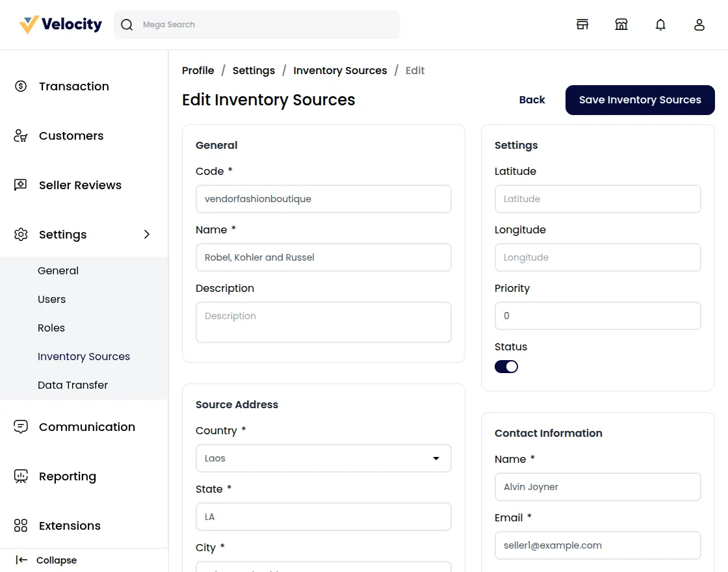
Task: Click the Back button
Action: pyautogui.click(x=532, y=100)
